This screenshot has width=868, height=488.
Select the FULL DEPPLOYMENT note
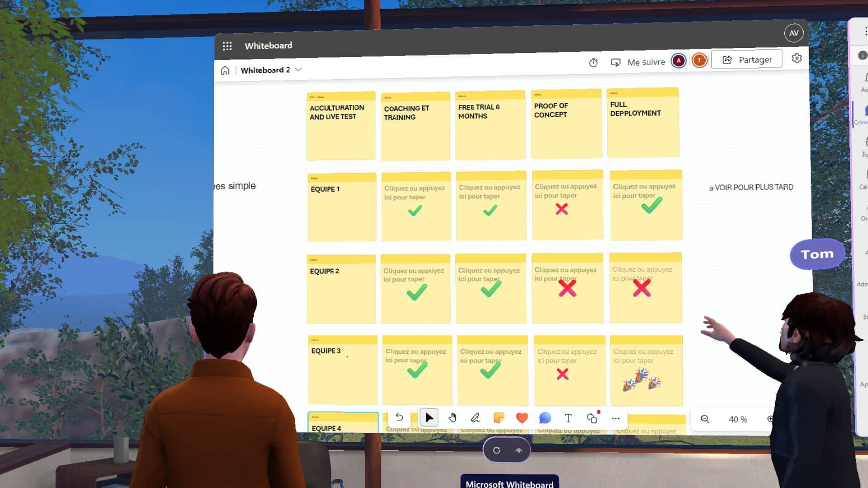(x=643, y=122)
